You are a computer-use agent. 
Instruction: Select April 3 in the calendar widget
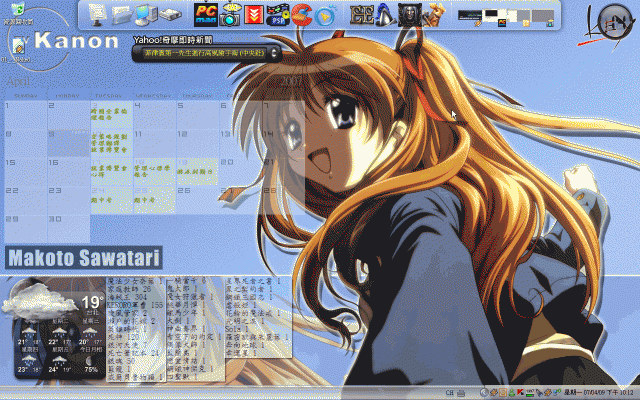click(111, 115)
